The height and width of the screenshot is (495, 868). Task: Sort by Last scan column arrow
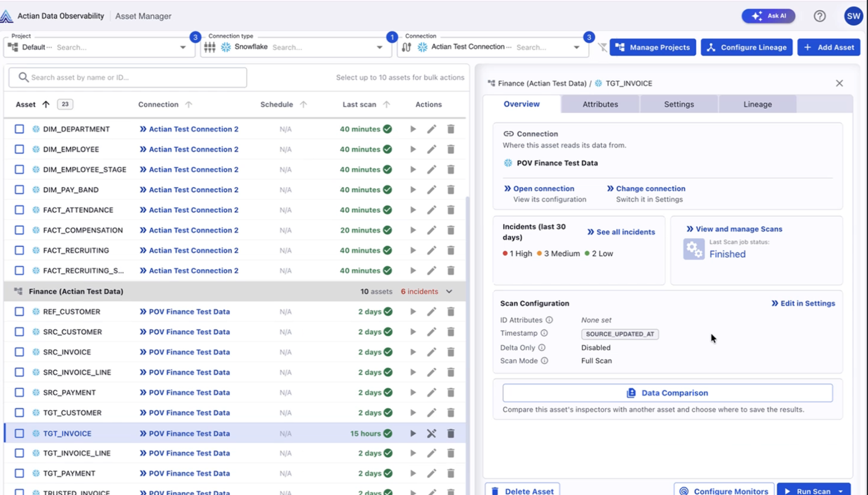point(386,104)
